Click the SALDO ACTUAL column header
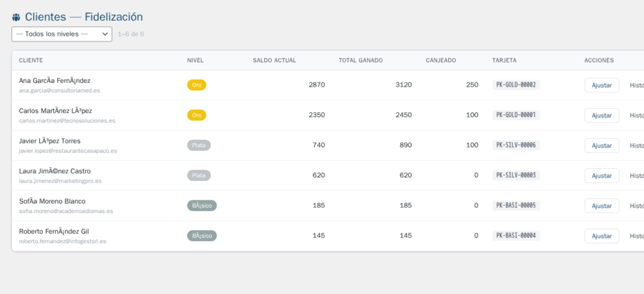This screenshot has height=294, width=644. pos(274,60)
